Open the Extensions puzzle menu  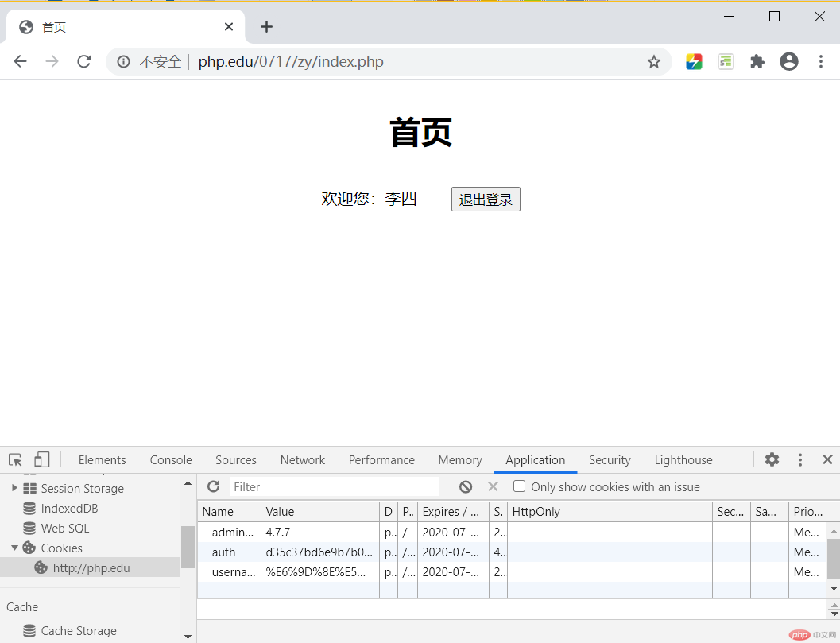(757, 62)
